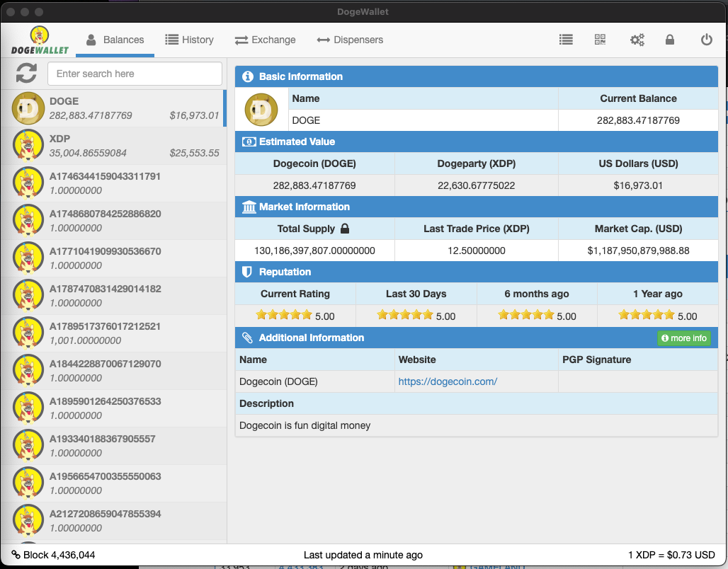Open the https://dogecoin.com/ link
Screen dimensions: 728x569
pos(448,381)
